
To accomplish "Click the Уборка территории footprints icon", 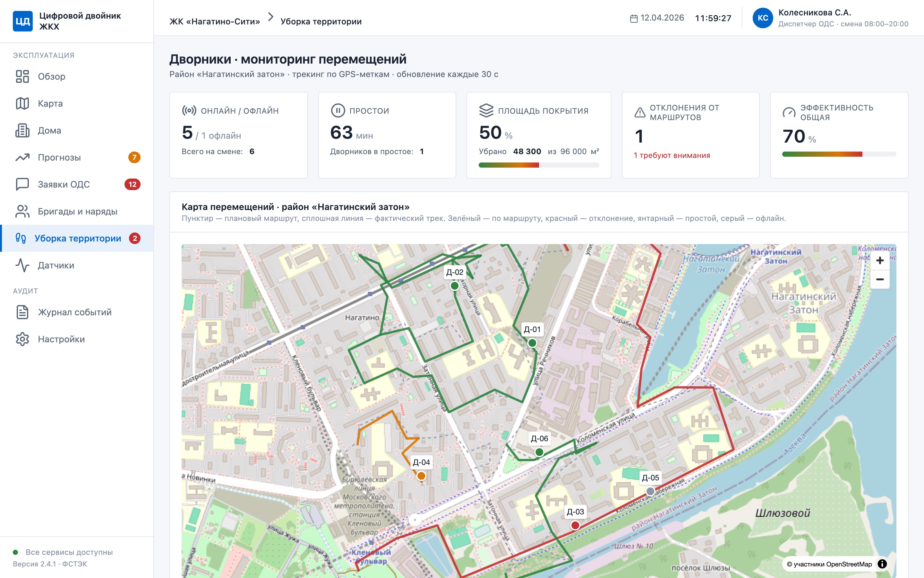I will (x=21, y=239).
